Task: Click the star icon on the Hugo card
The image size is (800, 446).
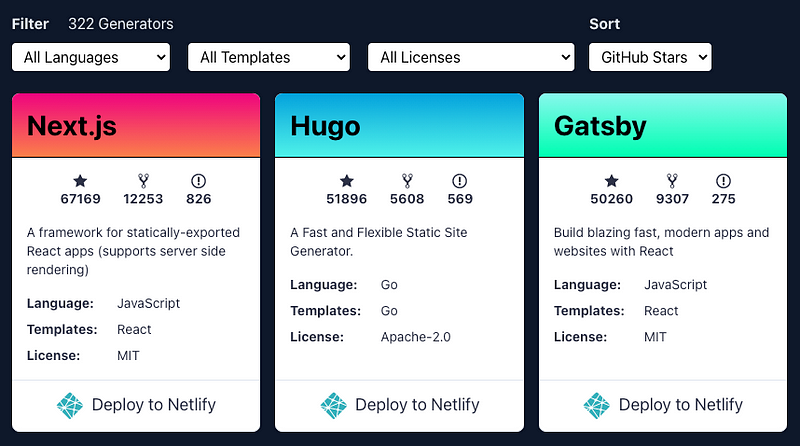Action: tap(347, 181)
